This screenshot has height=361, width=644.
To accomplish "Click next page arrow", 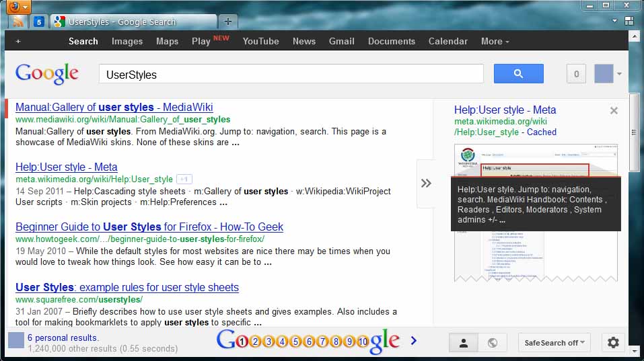I will click(x=414, y=340).
